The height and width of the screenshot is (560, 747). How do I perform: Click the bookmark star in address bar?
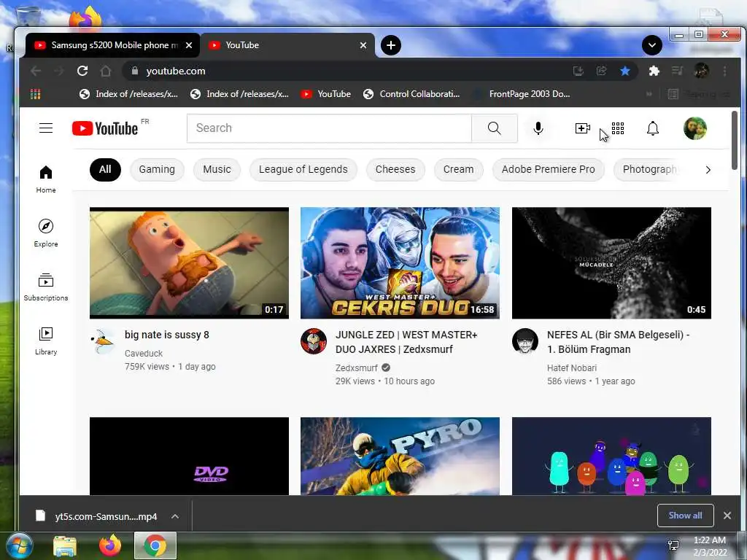625,71
